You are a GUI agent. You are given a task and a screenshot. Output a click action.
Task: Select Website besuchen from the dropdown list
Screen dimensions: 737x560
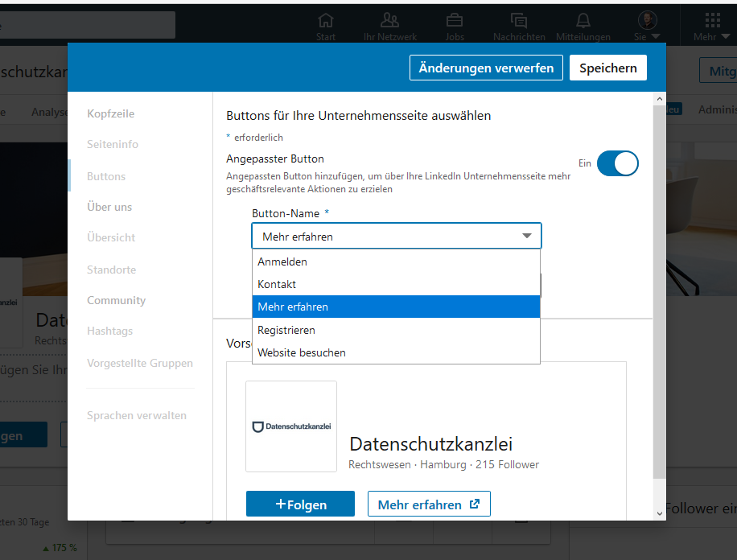coord(396,352)
